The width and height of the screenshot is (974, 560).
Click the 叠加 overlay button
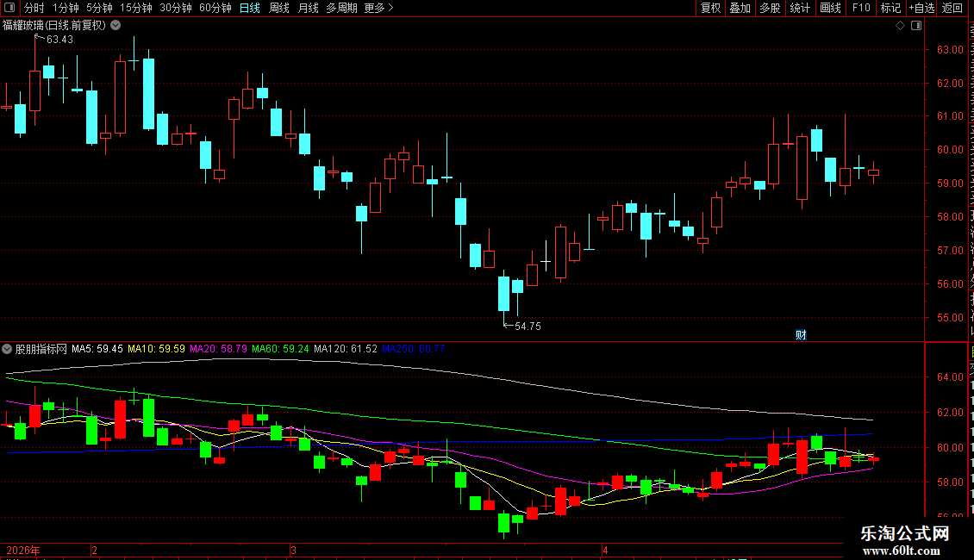click(x=740, y=8)
